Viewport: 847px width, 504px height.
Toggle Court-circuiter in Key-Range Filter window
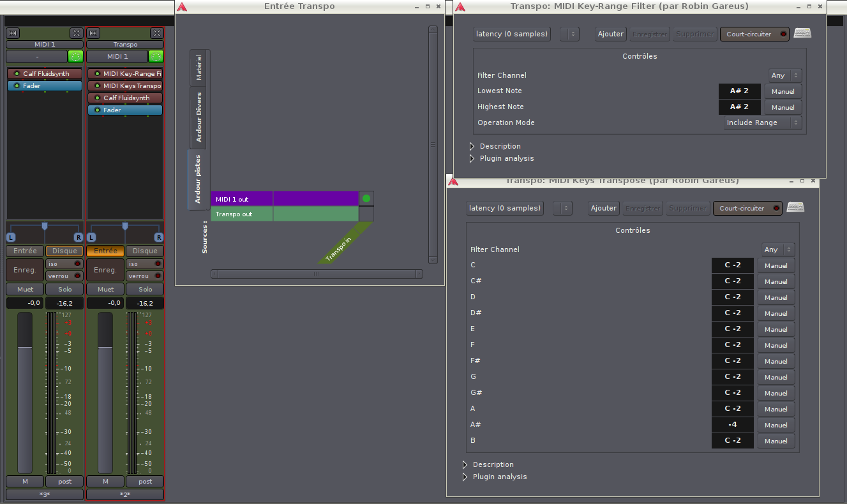(754, 34)
